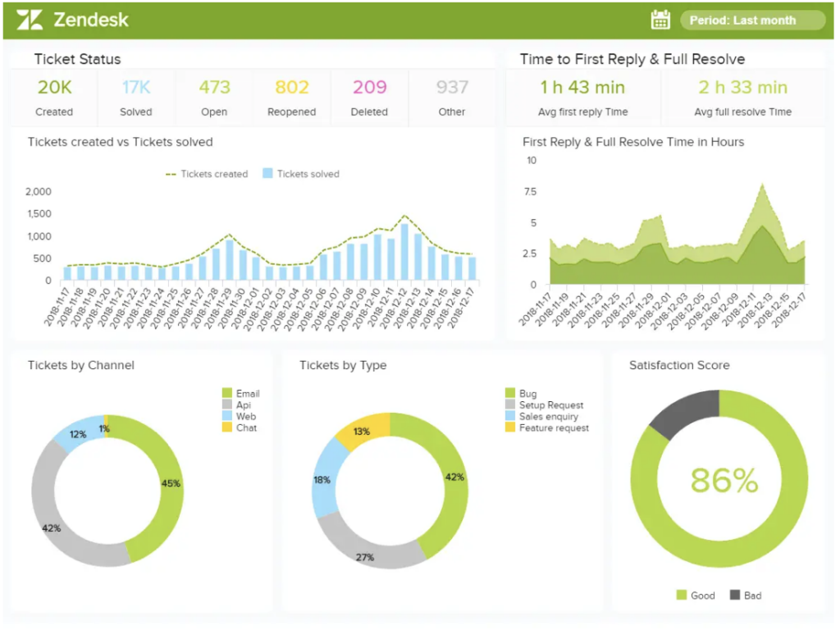
Task: Click the 18% Sales enquiry donut segment
Action: tap(322, 480)
